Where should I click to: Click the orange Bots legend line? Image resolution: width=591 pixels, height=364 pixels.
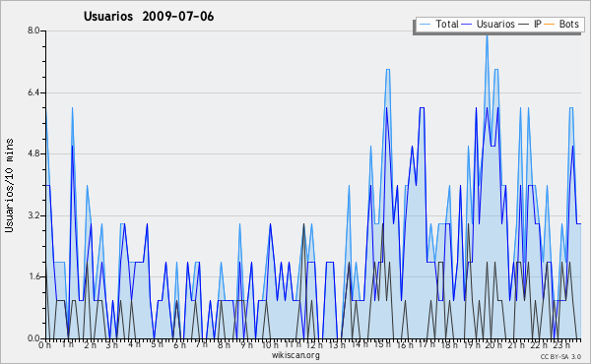click(x=550, y=25)
